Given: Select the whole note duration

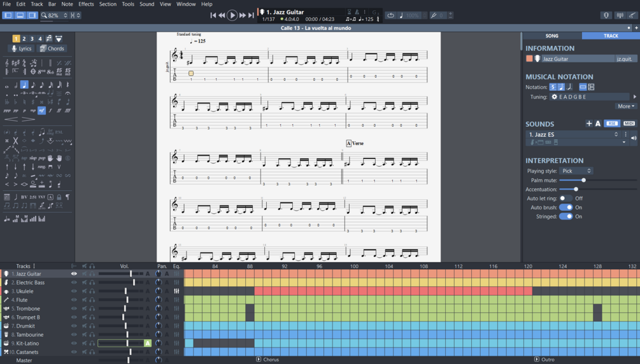Looking at the screenshot, I should (x=7, y=86).
